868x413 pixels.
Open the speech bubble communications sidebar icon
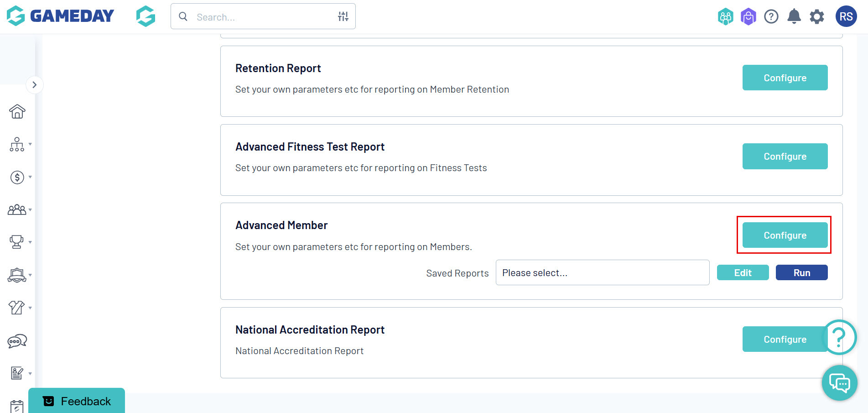pyautogui.click(x=17, y=341)
